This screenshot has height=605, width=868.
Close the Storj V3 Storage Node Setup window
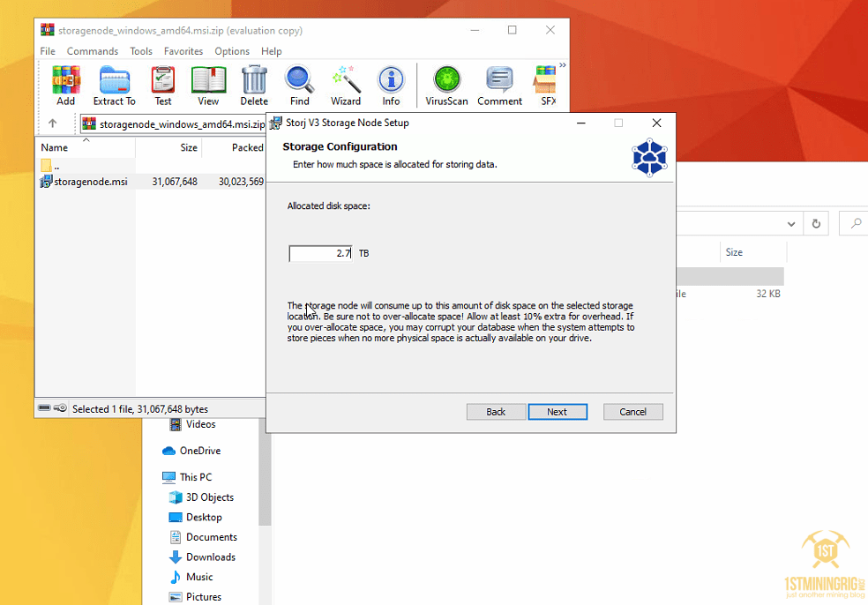coord(656,123)
